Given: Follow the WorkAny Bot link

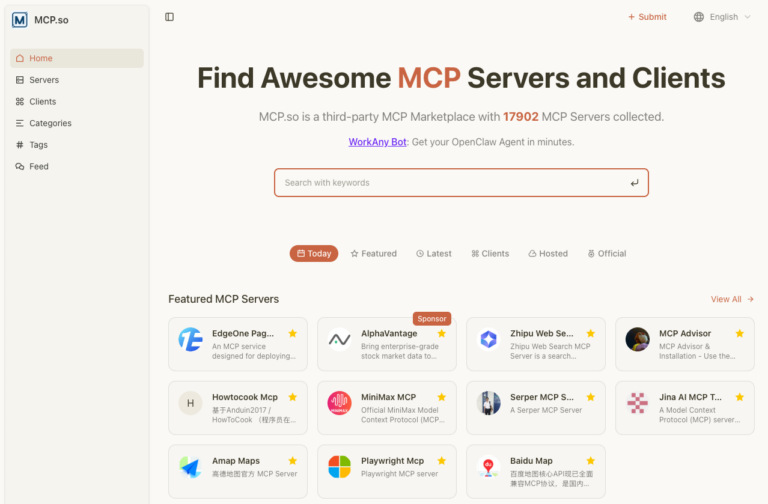Looking at the screenshot, I should coord(377,142).
